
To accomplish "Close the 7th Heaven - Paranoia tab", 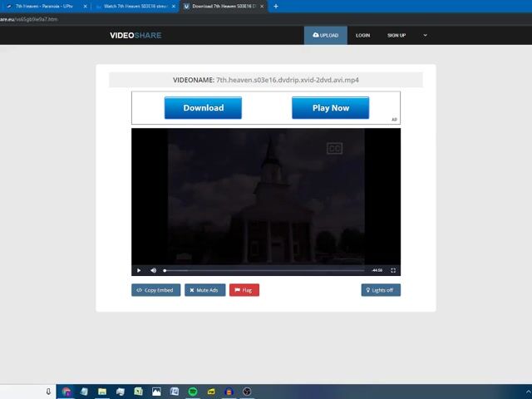I will 85,6.
